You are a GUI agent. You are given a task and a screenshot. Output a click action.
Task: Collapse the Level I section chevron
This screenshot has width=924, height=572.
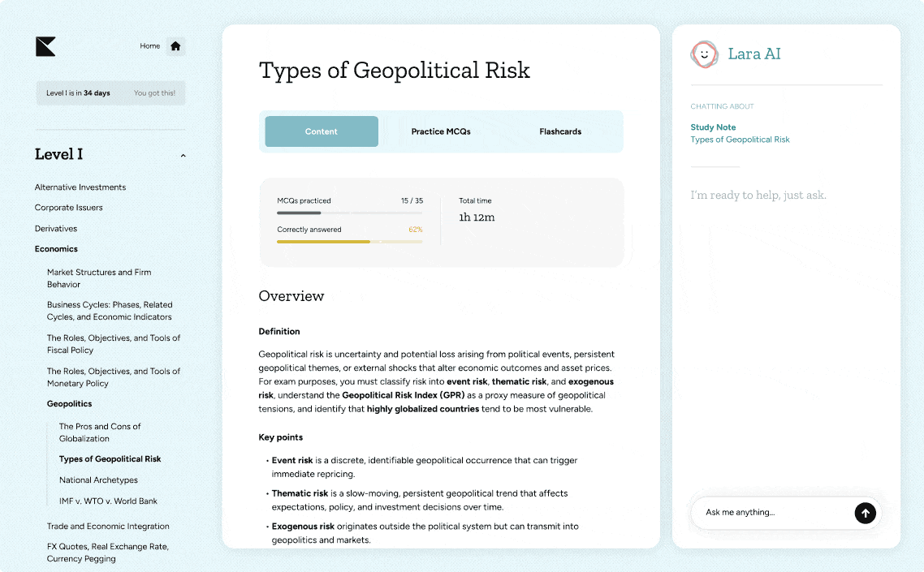pyautogui.click(x=183, y=156)
